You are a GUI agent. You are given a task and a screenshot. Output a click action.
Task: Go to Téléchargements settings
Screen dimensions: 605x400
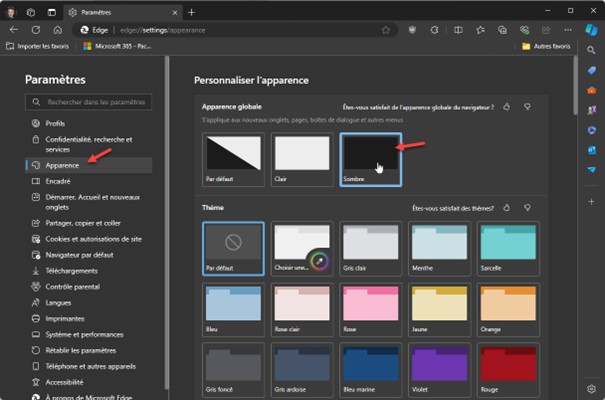pos(71,270)
